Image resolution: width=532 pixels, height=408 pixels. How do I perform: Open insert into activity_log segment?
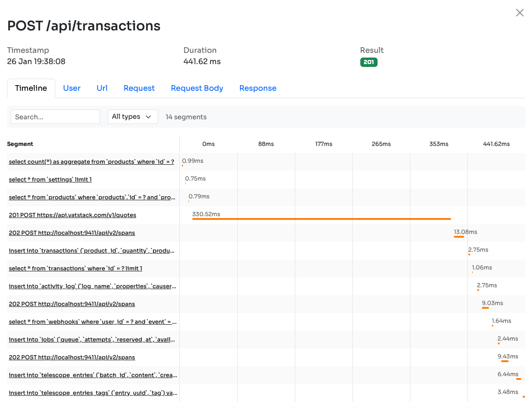coord(93,286)
